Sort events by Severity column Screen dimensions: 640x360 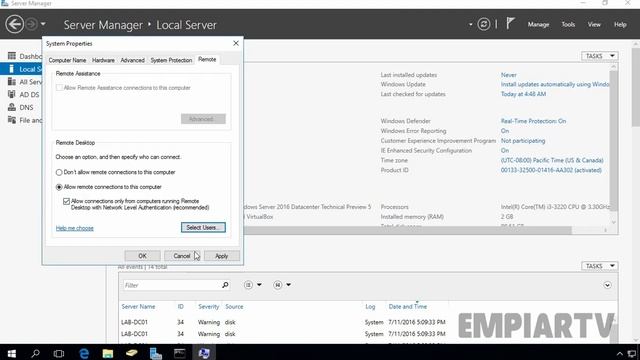tap(209, 307)
